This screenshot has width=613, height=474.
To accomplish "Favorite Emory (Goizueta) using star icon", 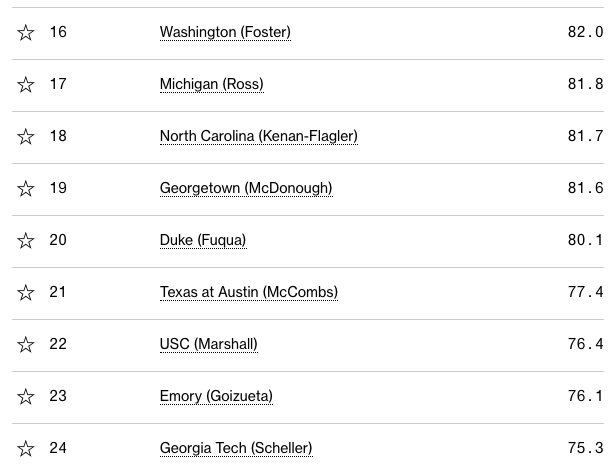I will pos(26,397).
